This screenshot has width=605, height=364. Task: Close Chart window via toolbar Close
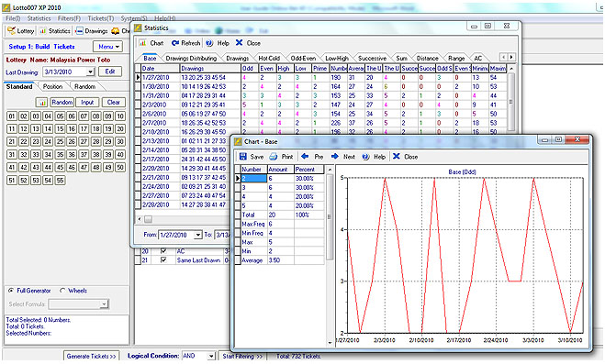click(x=405, y=157)
